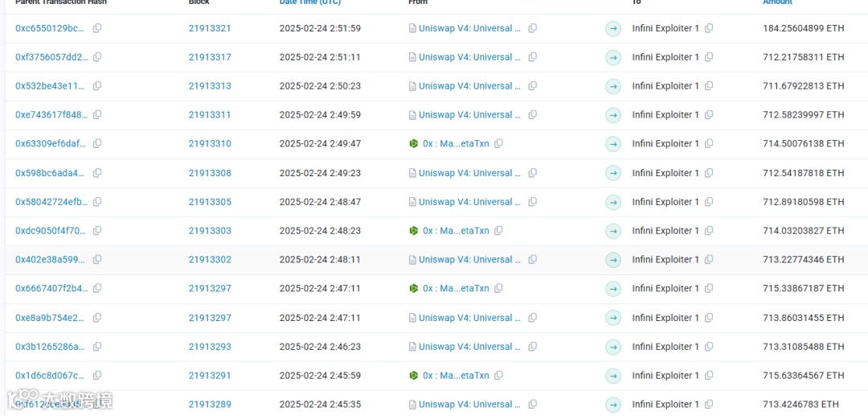Click contract file icon in block 21913317 row

(x=412, y=57)
